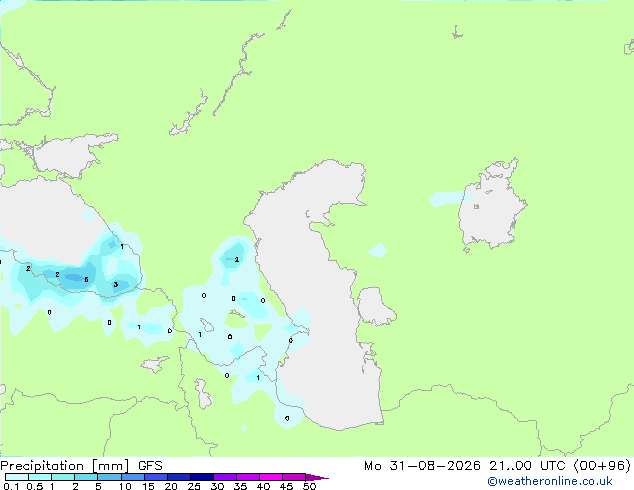
Task: Select the forecast date 'Mo 31-08-2026' text
Action: tap(422, 466)
